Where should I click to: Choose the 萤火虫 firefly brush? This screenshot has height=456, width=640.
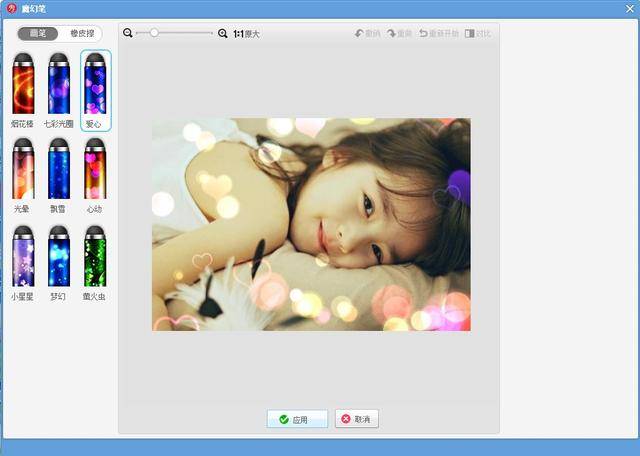click(x=95, y=258)
